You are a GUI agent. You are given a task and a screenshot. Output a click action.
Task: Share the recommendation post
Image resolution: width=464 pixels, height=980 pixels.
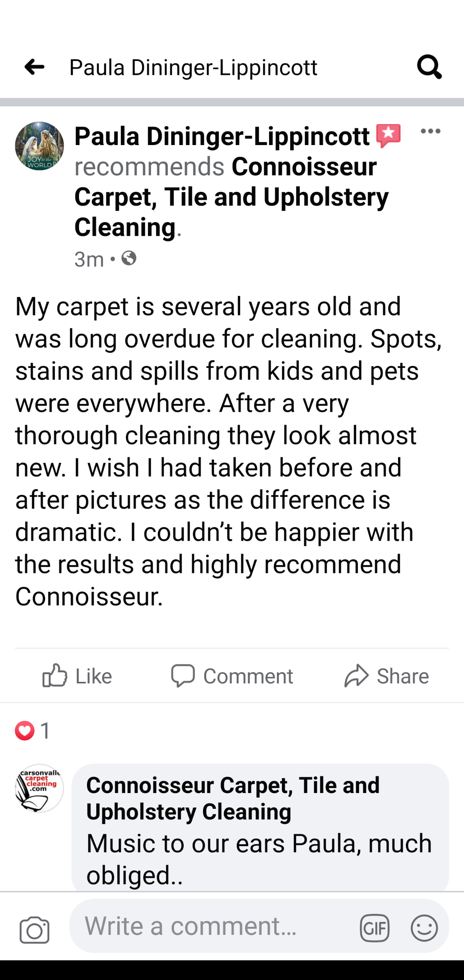387,676
